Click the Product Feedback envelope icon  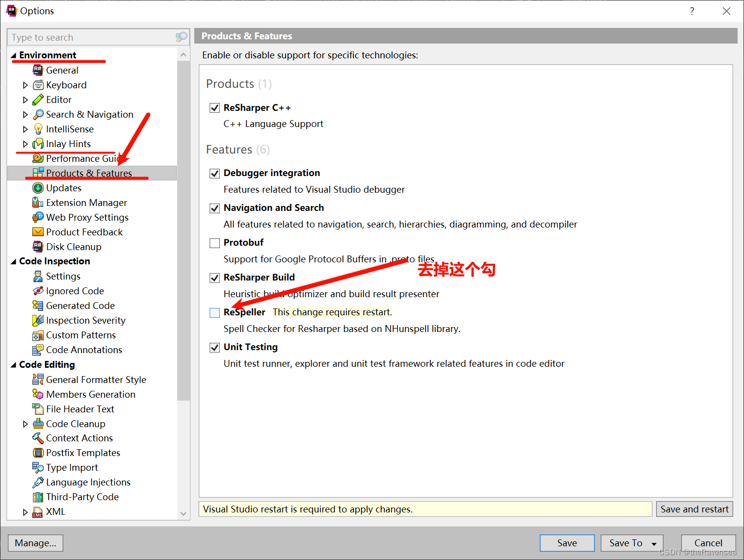(38, 232)
